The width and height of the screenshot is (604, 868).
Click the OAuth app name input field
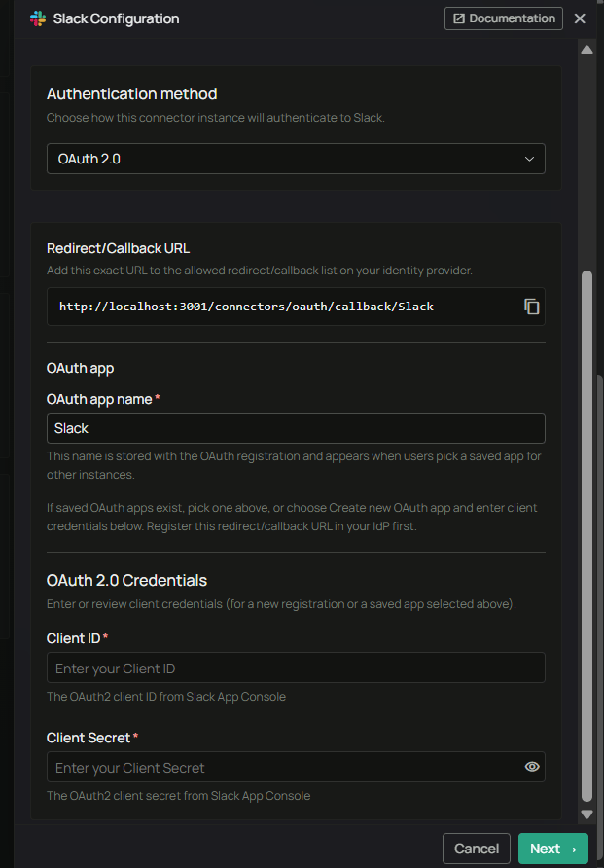coord(296,428)
